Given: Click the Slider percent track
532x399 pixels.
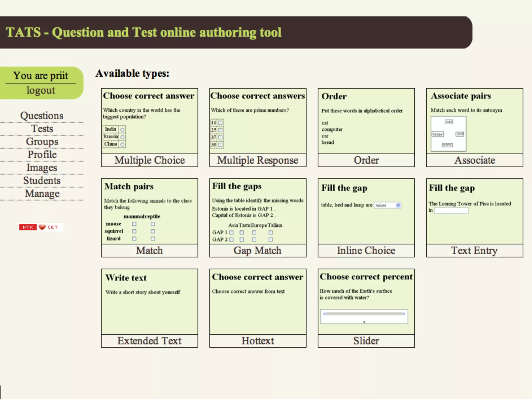Looking at the screenshot, I should [x=364, y=314].
